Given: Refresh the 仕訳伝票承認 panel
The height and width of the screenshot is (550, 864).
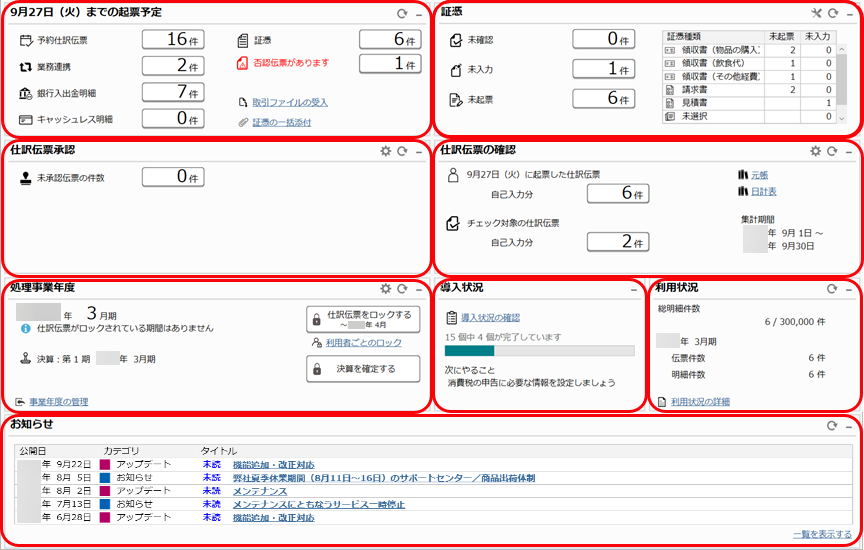Looking at the screenshot, I should (x=402, y=151).
